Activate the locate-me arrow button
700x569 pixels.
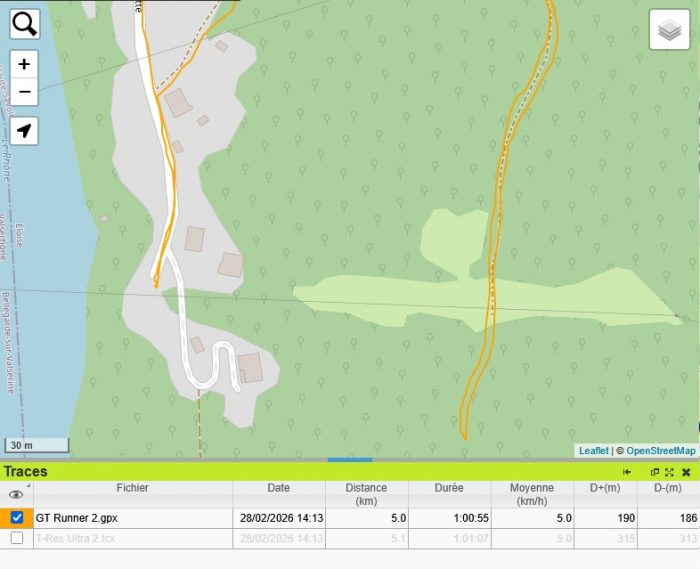pos(25,131)
